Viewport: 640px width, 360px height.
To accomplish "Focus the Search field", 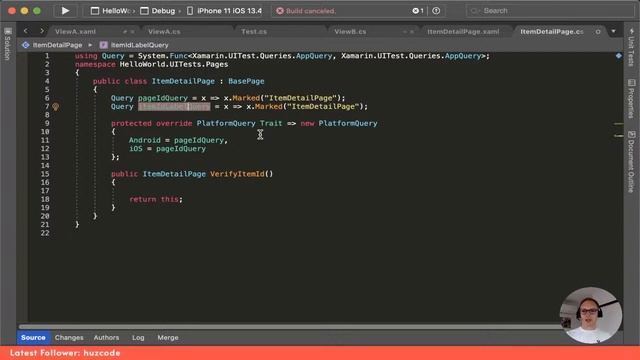I will point(550,11).
